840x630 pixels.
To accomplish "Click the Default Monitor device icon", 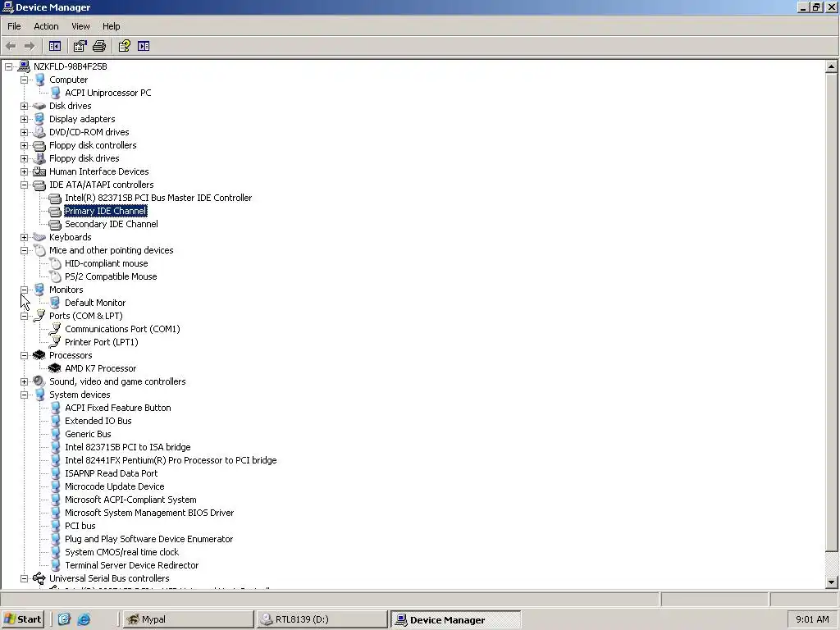I will click(x=55, y=303).
